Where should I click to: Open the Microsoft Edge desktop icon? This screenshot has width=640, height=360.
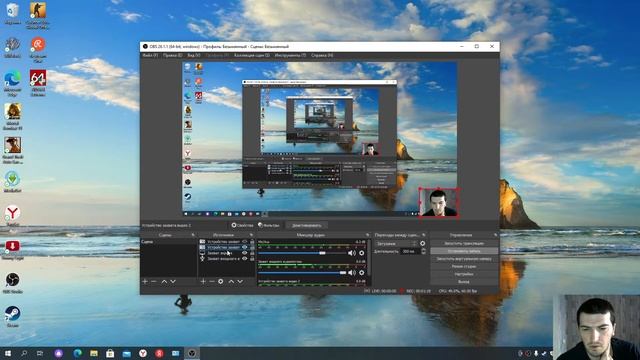click(x=12, y=83)
